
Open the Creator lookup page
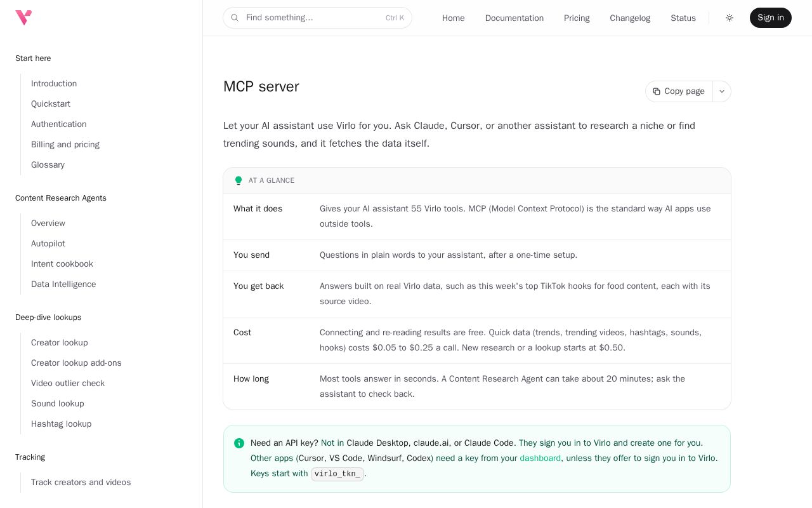pyautogui.click(x=60, y=343)
